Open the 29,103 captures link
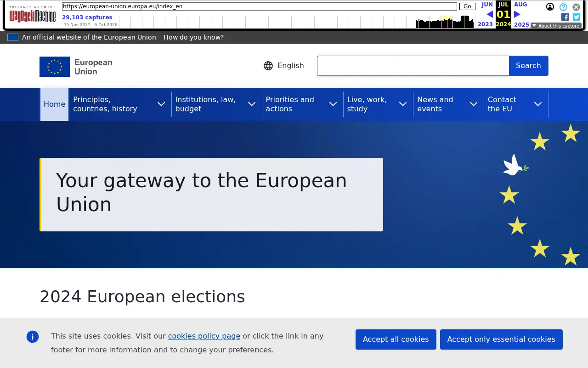 [87, 17]
